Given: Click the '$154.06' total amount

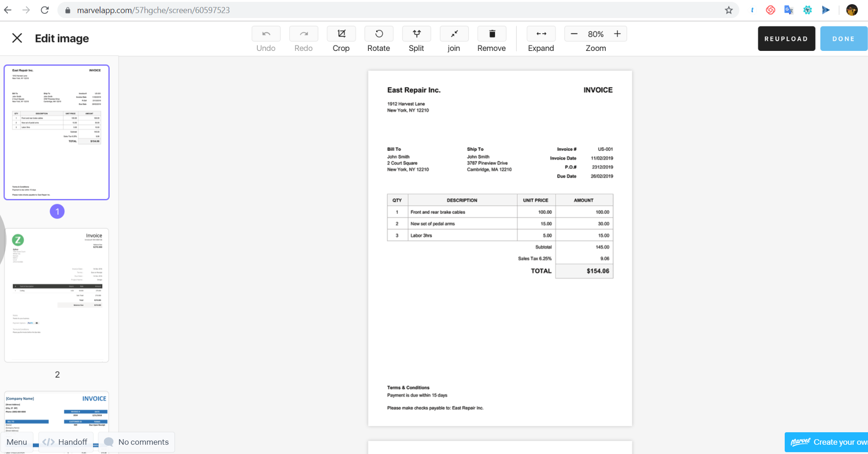Looking at the screenshot, I should [x=598, y=271].
